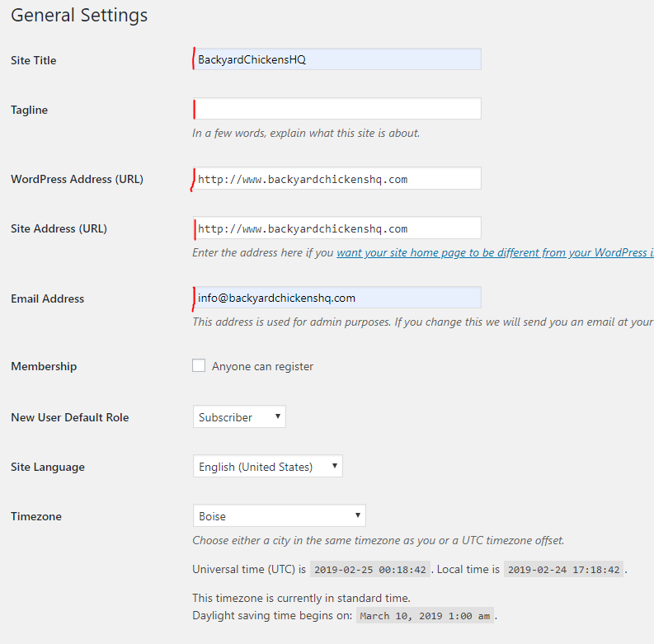Click the Tagline label
The height and width of the screenshot is (644, 654).
[29, 110]
